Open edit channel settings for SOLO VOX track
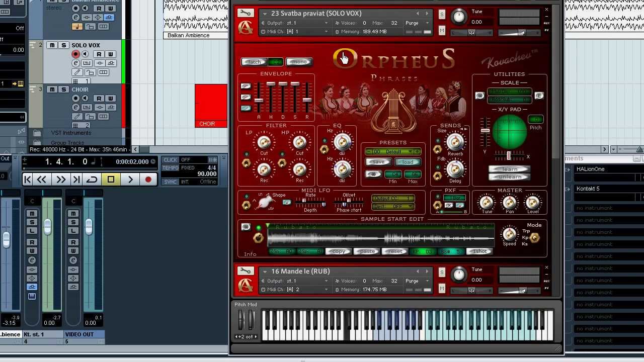Viewport: 644px width, 362px height. [75, 63]
